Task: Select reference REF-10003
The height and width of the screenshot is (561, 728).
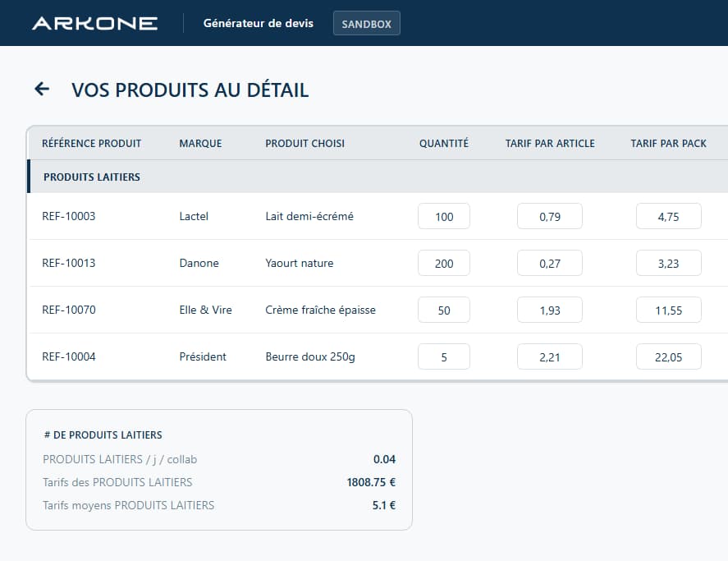Action: (x=69, y=216)
